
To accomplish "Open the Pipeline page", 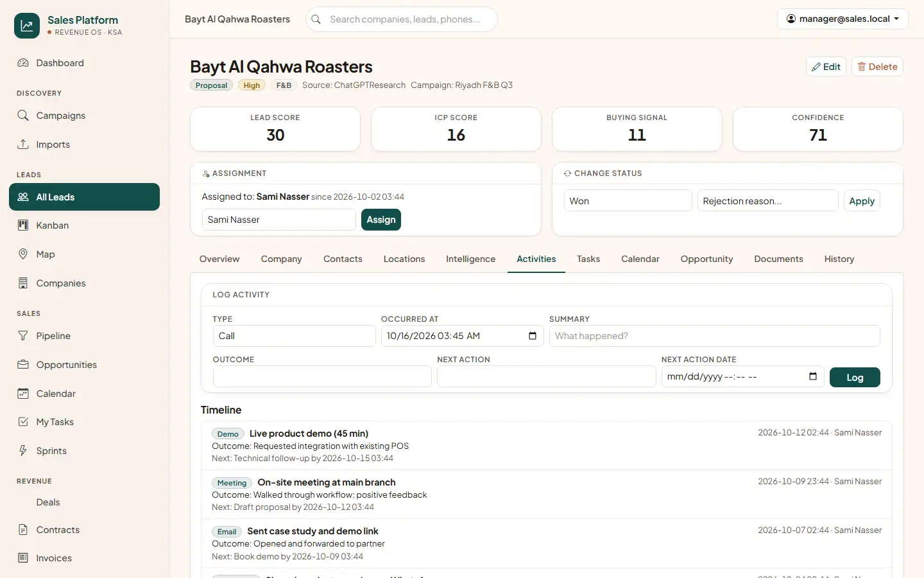I will point(84,336).
